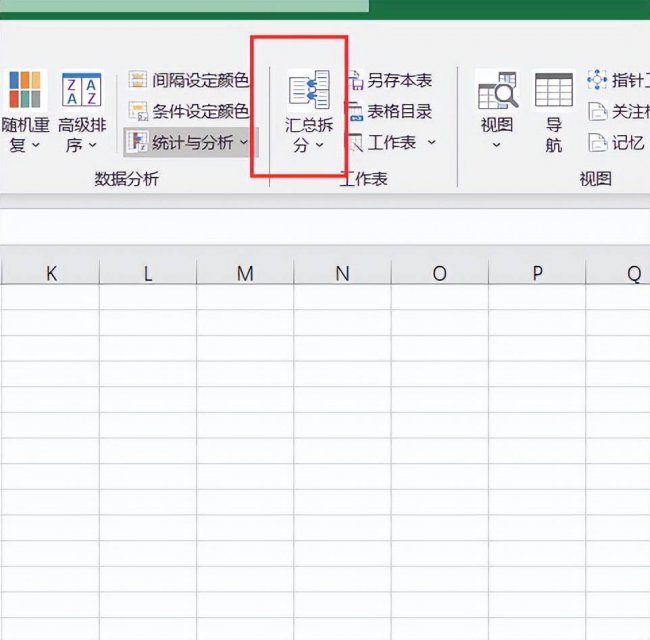Screen dimensions: 650x640
Task: Select column M header
Action: point(245,273)
